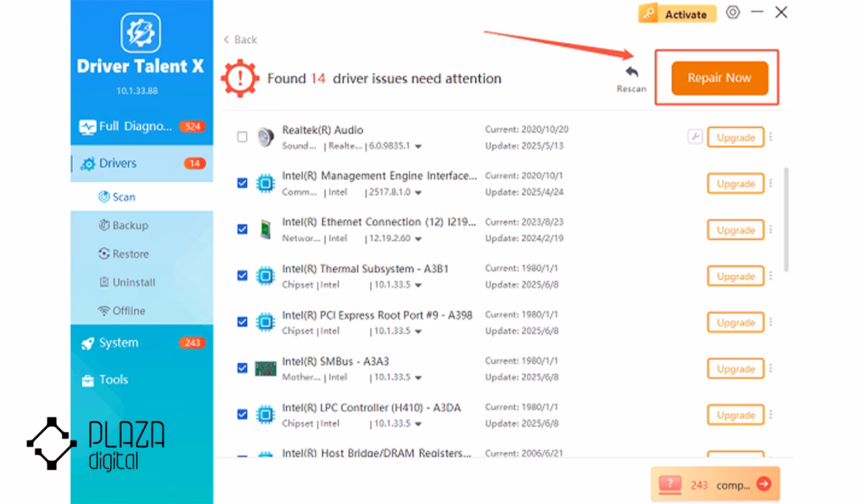Upgrade the Realtek Audio driver
Screen dimensions: 864x504
click(735, 137)
